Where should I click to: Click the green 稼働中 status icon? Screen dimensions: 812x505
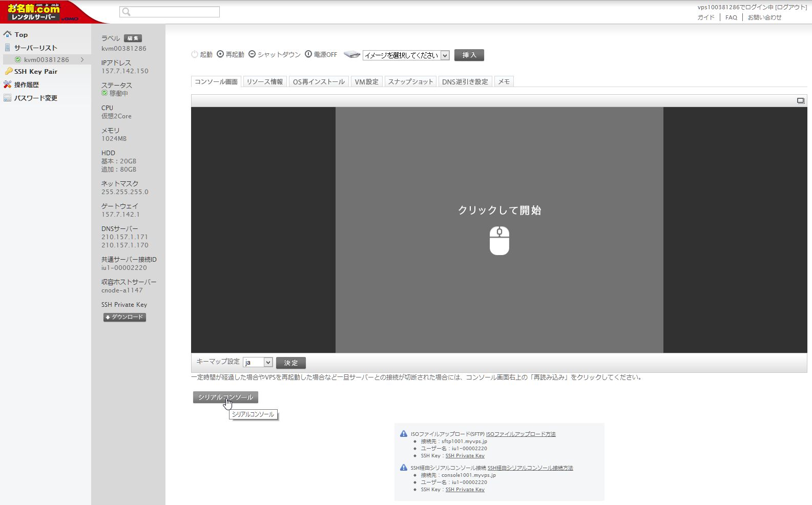coord(105,93)
